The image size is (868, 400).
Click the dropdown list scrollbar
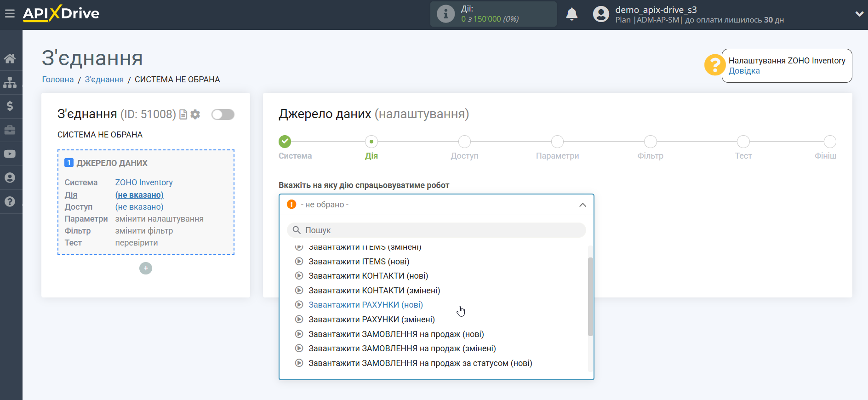(590, 297)
